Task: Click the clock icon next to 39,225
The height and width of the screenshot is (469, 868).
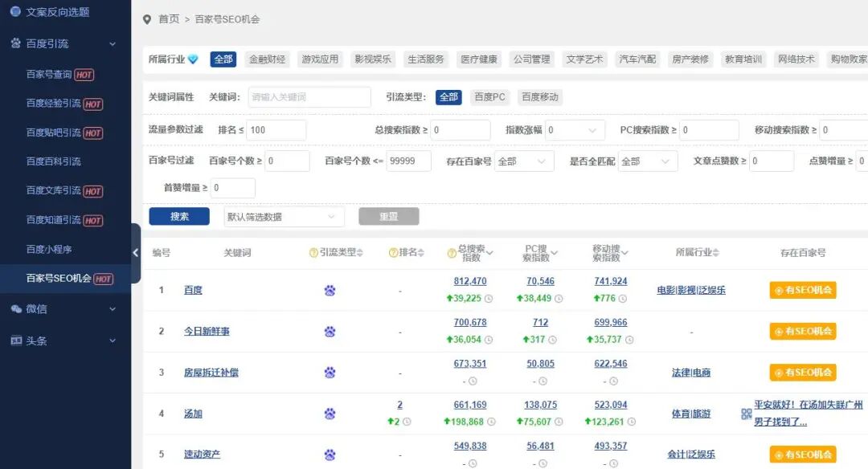Action: (x=489, y=299)
